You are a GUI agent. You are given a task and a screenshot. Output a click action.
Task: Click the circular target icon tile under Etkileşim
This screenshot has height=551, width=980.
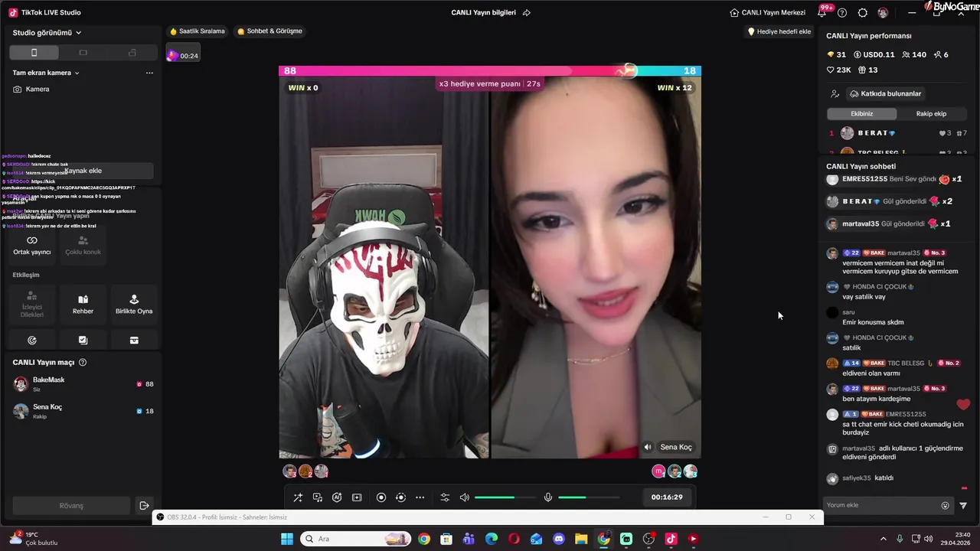pyautogui.click(x=31, y=340)
